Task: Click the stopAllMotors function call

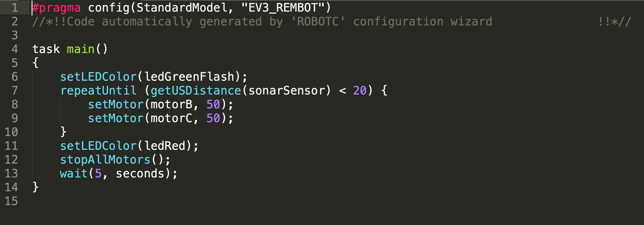Action: (105, 160)
